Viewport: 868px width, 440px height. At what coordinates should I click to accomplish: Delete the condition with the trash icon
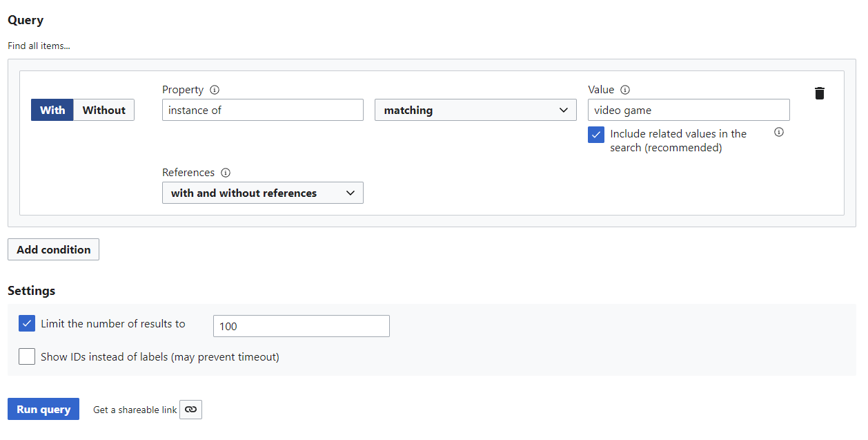pos(819,93)
